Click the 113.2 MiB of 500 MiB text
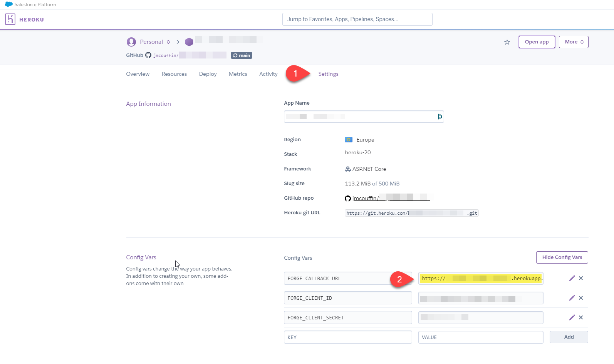Viewport: 614px width, 364px height. [x=372, y=184]
